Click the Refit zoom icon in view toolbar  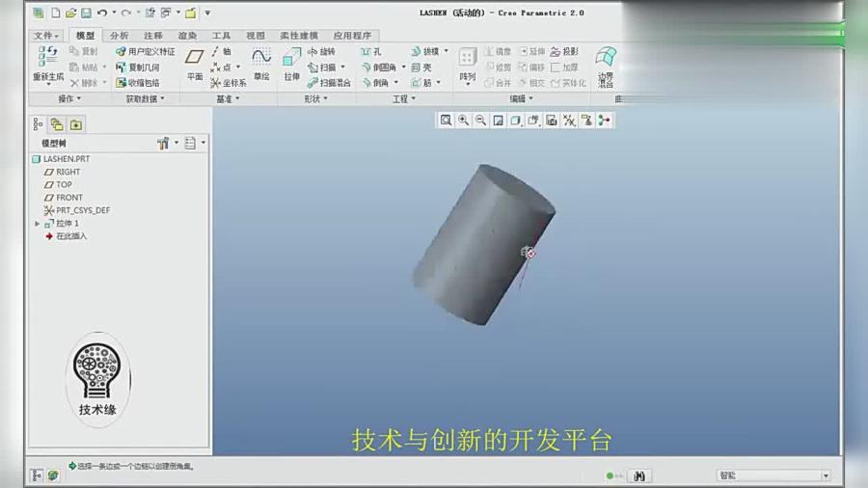click(446, 121)
